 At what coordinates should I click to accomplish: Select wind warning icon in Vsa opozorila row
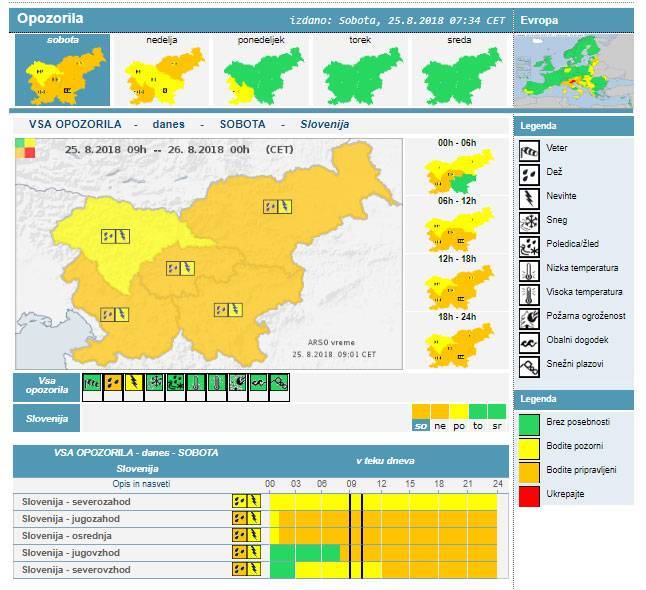point(91,382)
